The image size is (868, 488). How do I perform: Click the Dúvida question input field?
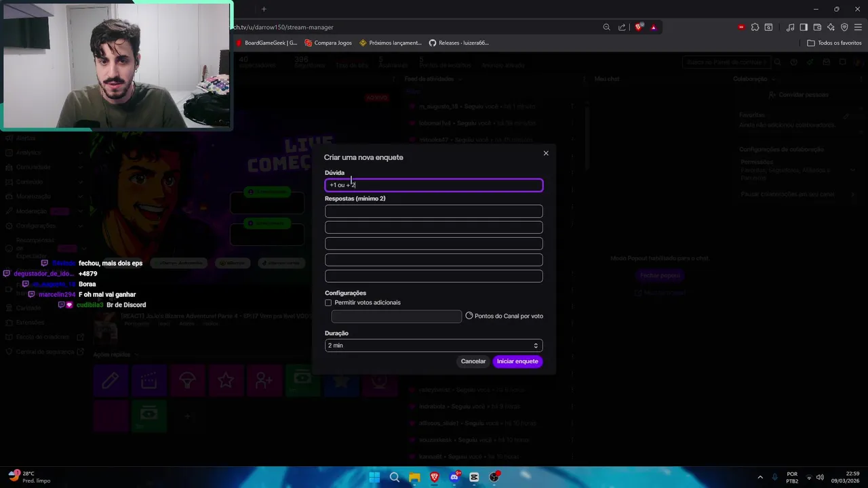coord(434,185)
